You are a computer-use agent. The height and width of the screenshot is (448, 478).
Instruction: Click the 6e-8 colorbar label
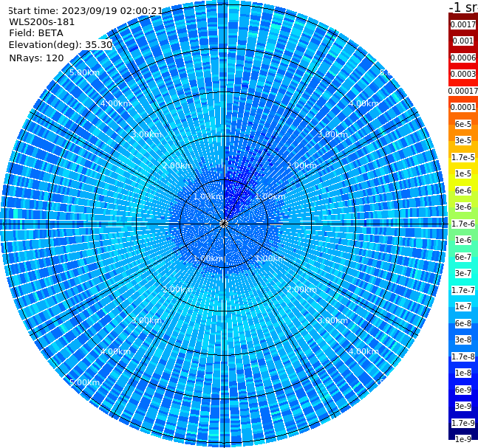[x=463, y=323]
